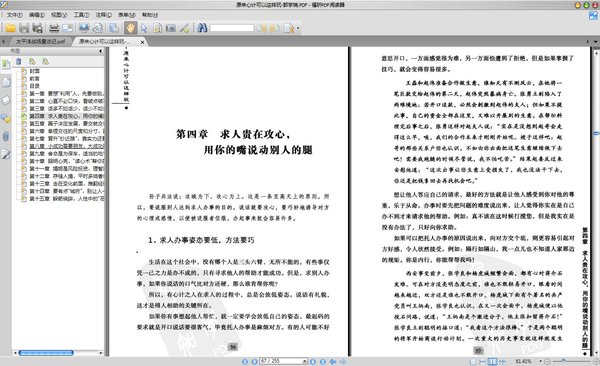Screen dimensions: 600x366
Task: Click the monitor icon in the toolbar
Action: tap(84, 28)
